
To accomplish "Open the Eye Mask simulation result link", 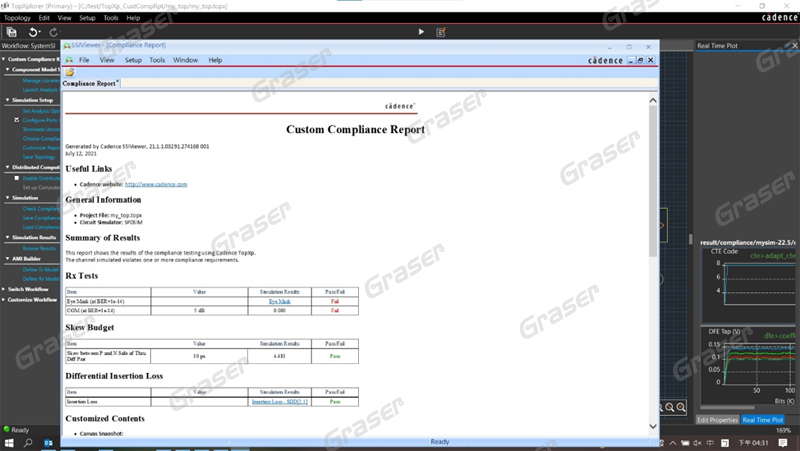I will (x=280, y=302).
